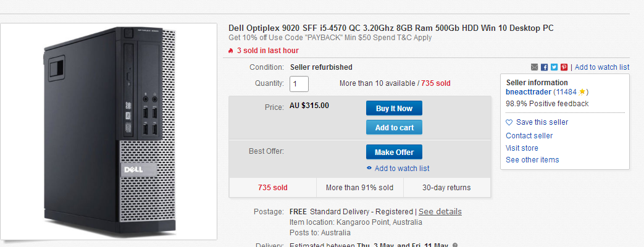
Task: Share listing on Twitter icon
Action: (554, 67)
